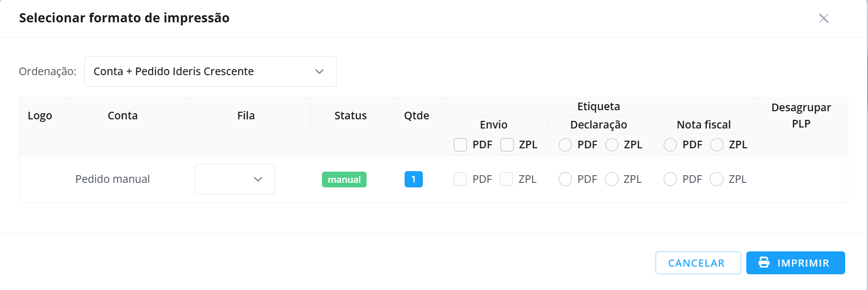Choose Nota fiscal ZPL in Pedido manual row
Image resolution: width=868 pixels, height=290 pixels.
pos(716,179)
